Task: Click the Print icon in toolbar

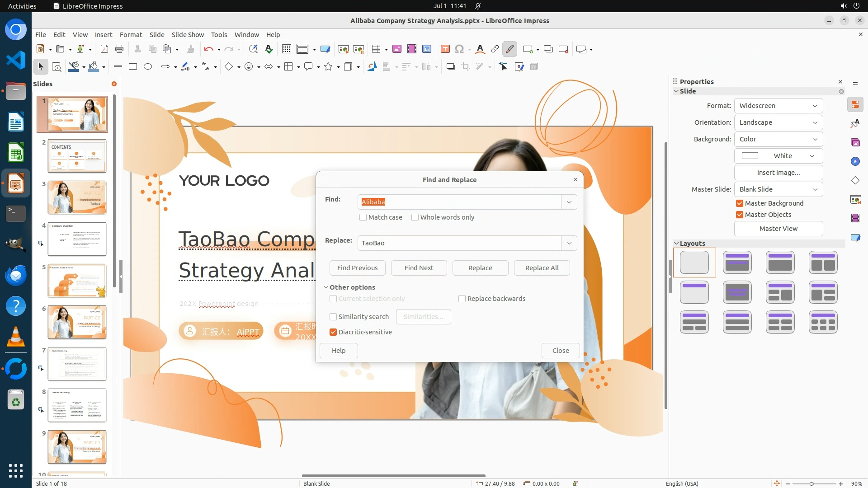Action: click(x=119, y=49)
